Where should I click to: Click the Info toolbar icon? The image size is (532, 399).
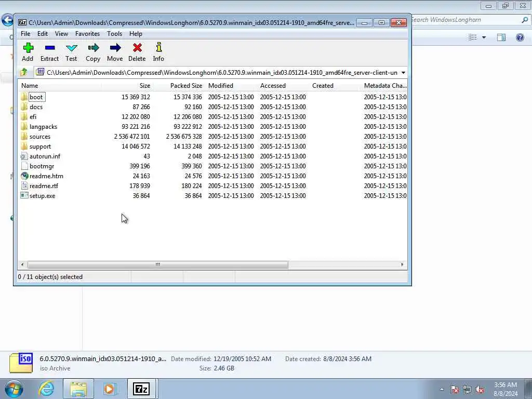158,47
